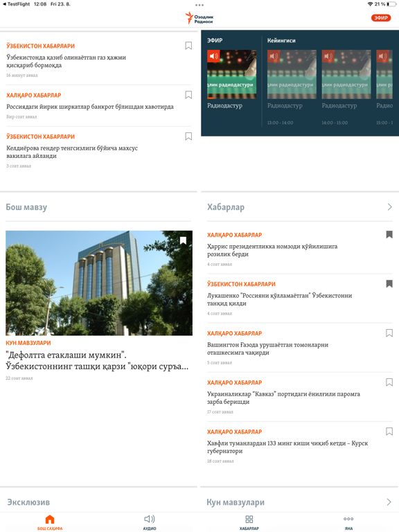Tap the red ЭФИР live button
This screenshot has height=532, width=399.
pos(381,18)
